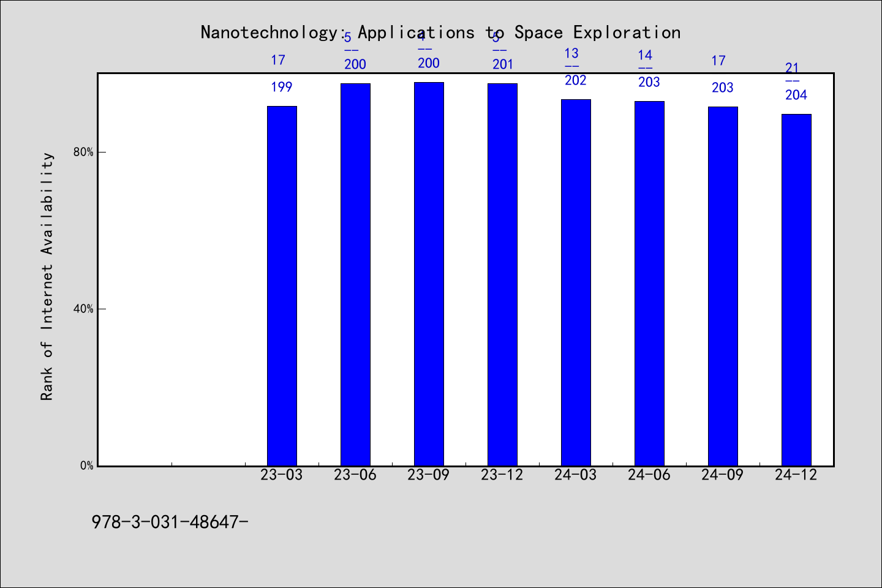
Task: Click the 24-03 x-axis label
Action: (x=576, y=475)
